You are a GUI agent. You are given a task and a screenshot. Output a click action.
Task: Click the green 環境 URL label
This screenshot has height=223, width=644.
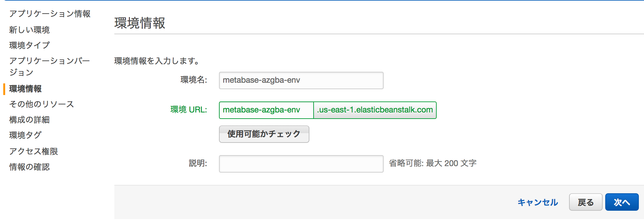click(189, 110)
